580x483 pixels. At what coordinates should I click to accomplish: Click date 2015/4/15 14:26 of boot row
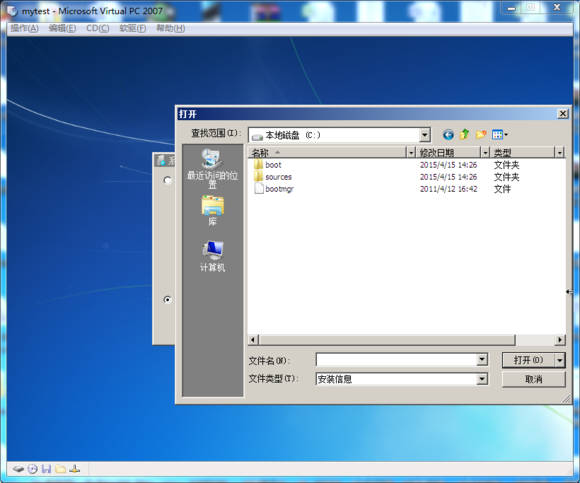click(x=448, y=165)
